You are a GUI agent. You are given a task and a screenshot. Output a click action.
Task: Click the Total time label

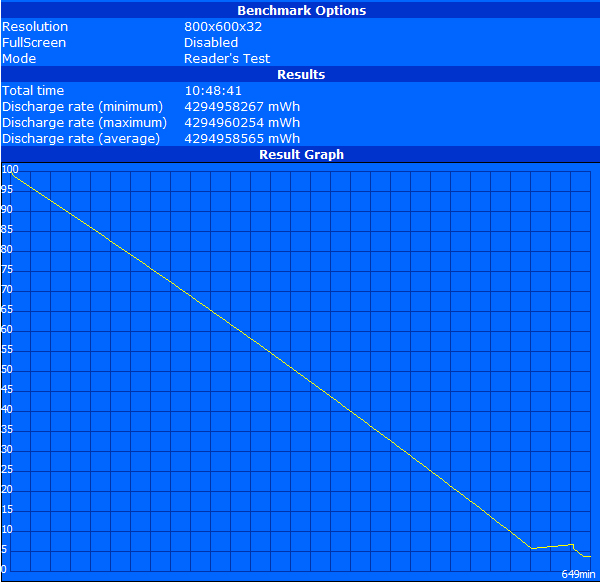(33, 91)
